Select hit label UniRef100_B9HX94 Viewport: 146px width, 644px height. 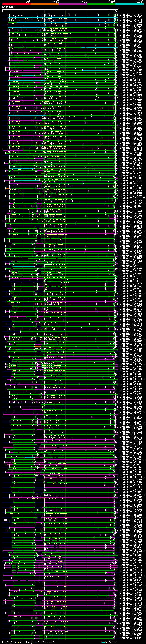[131, 623]
